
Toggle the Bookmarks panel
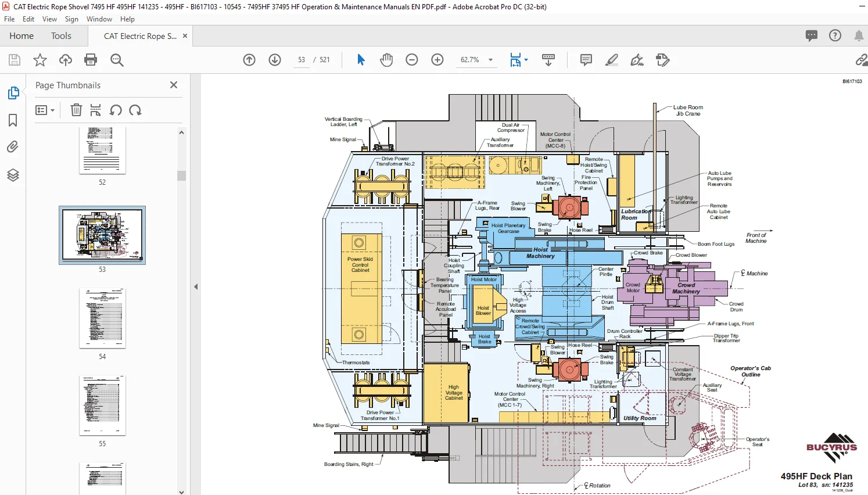(x=13, y=120)
